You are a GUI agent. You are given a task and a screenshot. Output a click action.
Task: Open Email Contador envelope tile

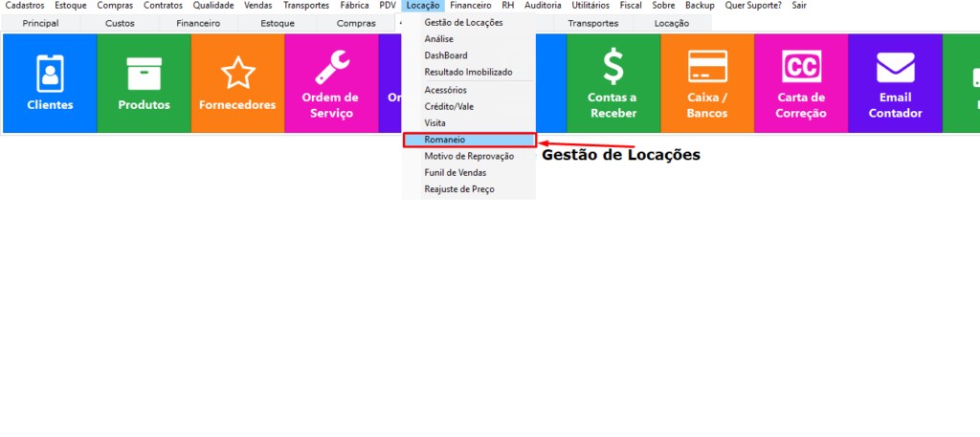[x=895, y=83]
